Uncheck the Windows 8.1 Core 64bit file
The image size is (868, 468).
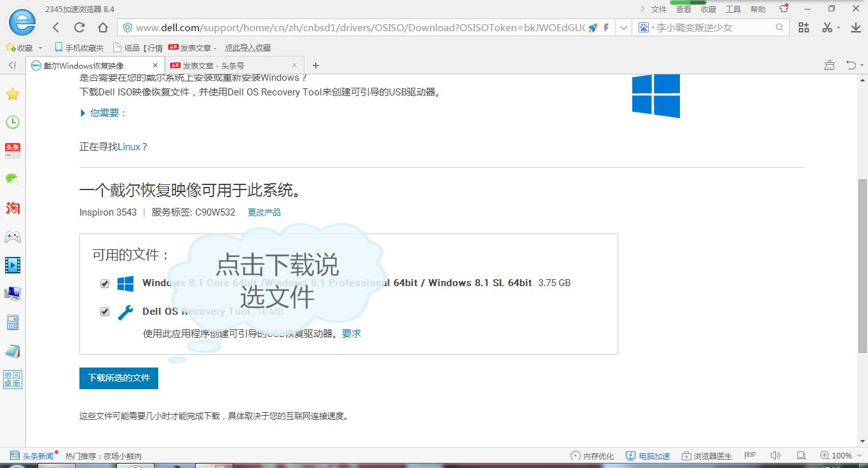tap(104, 284)
